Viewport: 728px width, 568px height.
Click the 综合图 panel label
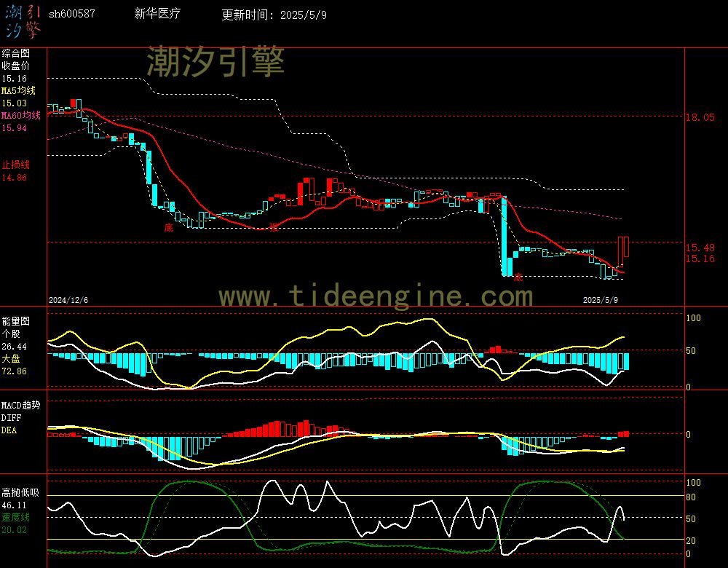coord(16,53)
